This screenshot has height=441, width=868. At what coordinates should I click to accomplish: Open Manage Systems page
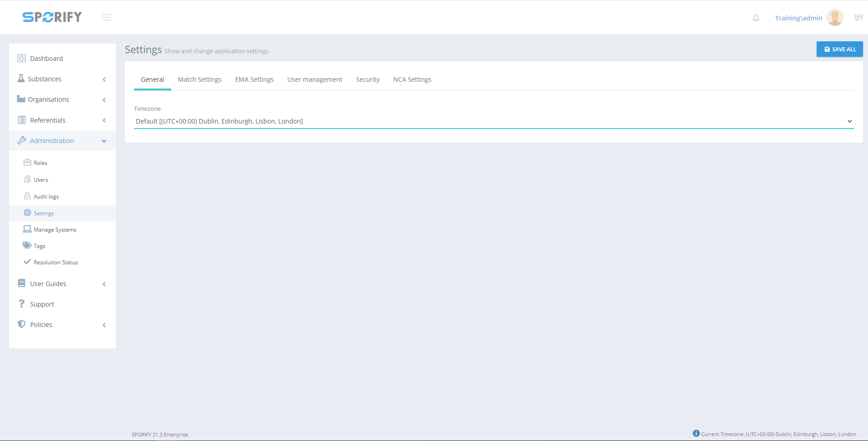coord(55,230)
